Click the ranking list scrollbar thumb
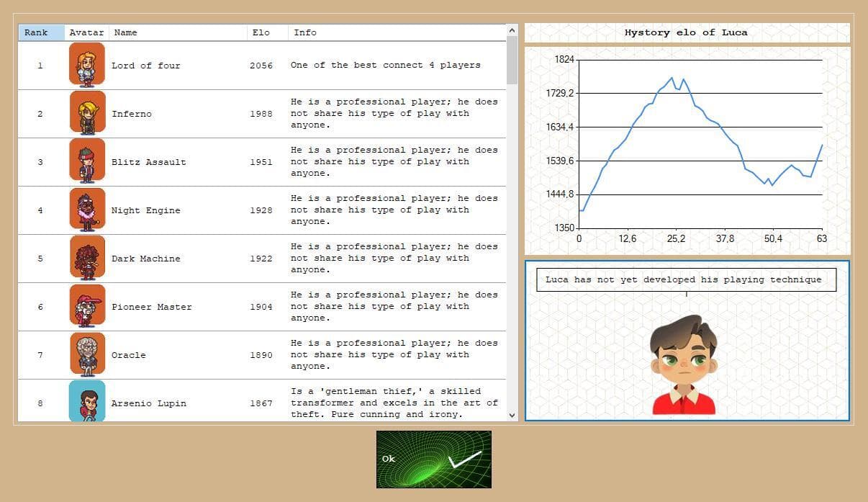This screenshot has width=868, height=502. click(x=512, y=60)
